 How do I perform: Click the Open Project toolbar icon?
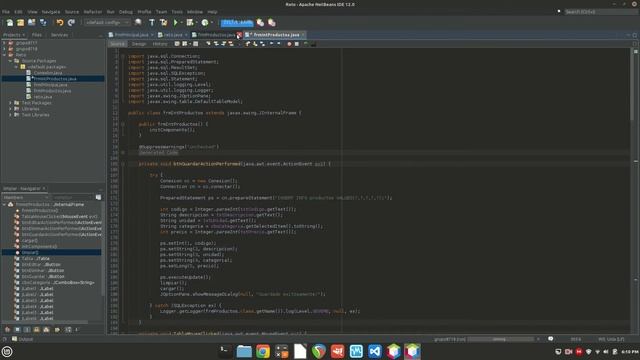tap(31, 22)
